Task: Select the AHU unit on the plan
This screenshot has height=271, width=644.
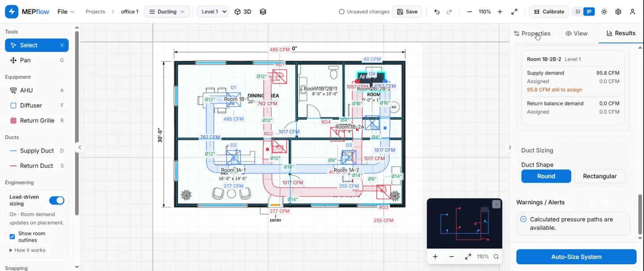Action: (x=371, y=78)
